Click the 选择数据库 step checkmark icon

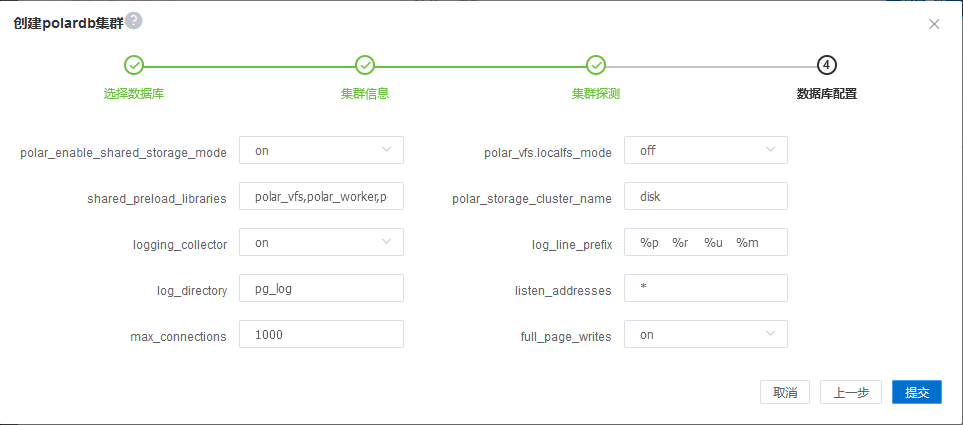(133, 64)
